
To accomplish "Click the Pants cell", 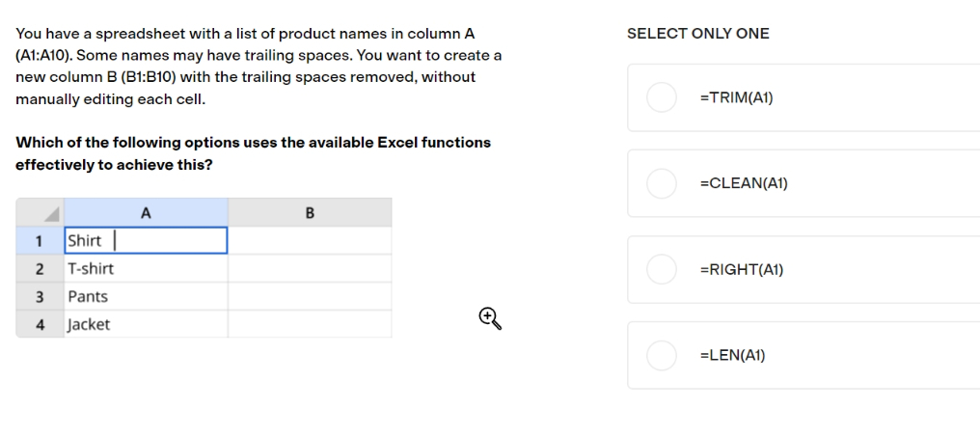I will pyautogui.click(x=146, y=296).
